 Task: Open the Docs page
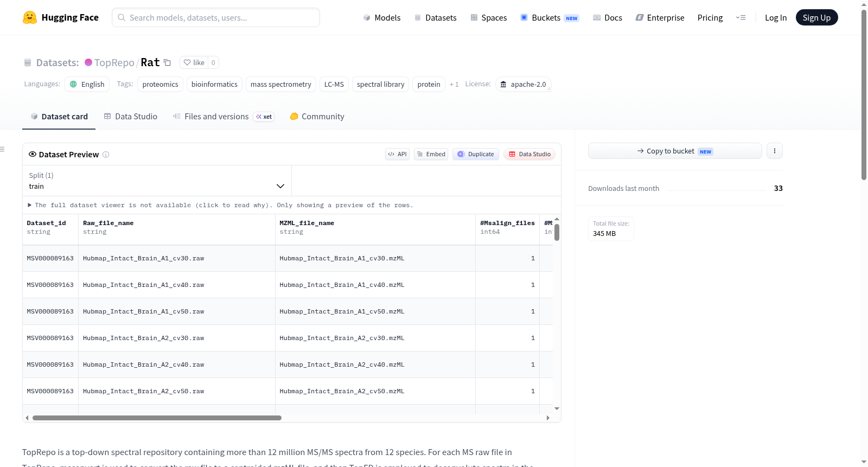click(607, 17)
